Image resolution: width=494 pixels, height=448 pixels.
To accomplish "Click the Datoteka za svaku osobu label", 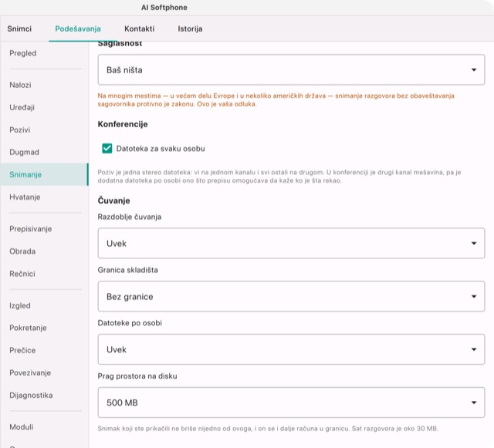I will coord(161,149).
